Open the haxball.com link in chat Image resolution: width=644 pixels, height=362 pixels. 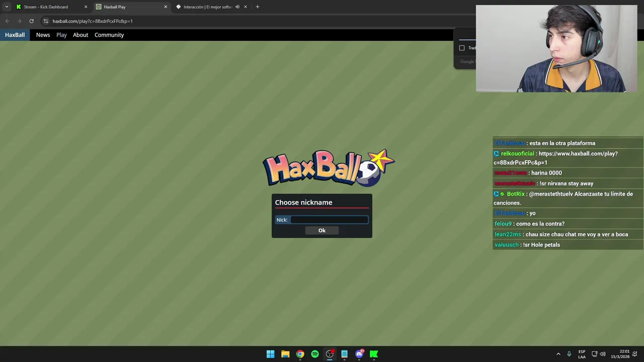tap(555, 158)
